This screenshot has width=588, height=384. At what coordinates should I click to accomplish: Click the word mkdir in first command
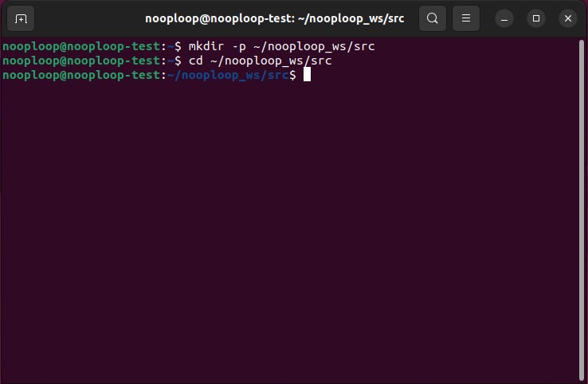point(205,46)
